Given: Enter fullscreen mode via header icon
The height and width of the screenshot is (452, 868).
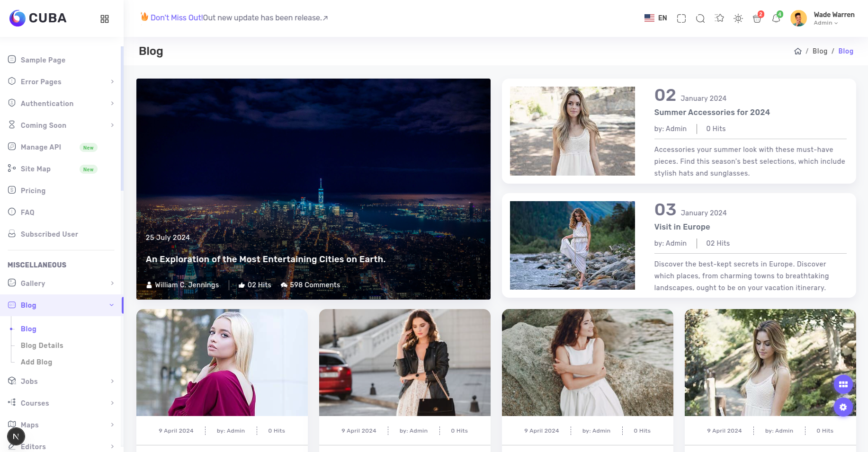Looking at the screenshot, I should (x=681, y=18).
